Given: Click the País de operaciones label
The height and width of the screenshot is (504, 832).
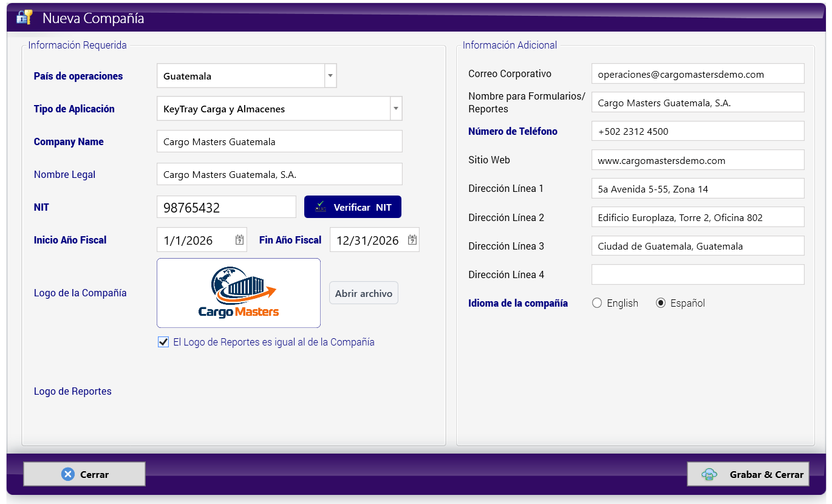Looking at the screenshot, I should [x=78, y=76].
